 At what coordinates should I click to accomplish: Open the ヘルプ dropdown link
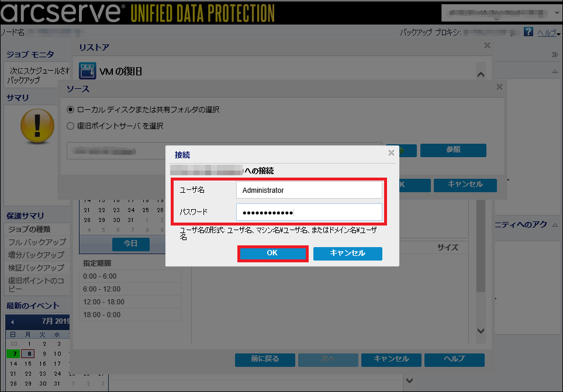tap(548, 33)
